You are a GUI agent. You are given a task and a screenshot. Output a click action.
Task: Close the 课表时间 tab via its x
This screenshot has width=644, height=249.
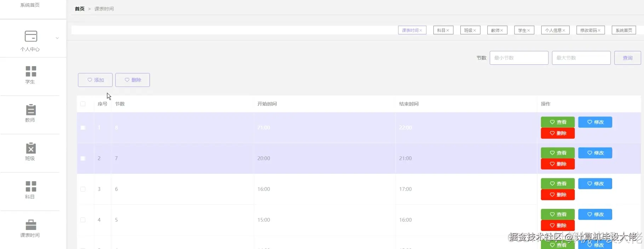pos(421,30)
